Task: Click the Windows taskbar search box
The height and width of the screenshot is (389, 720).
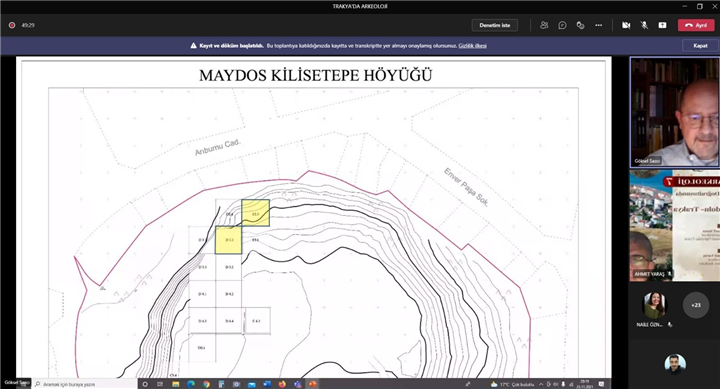Action: click(85, 384)
